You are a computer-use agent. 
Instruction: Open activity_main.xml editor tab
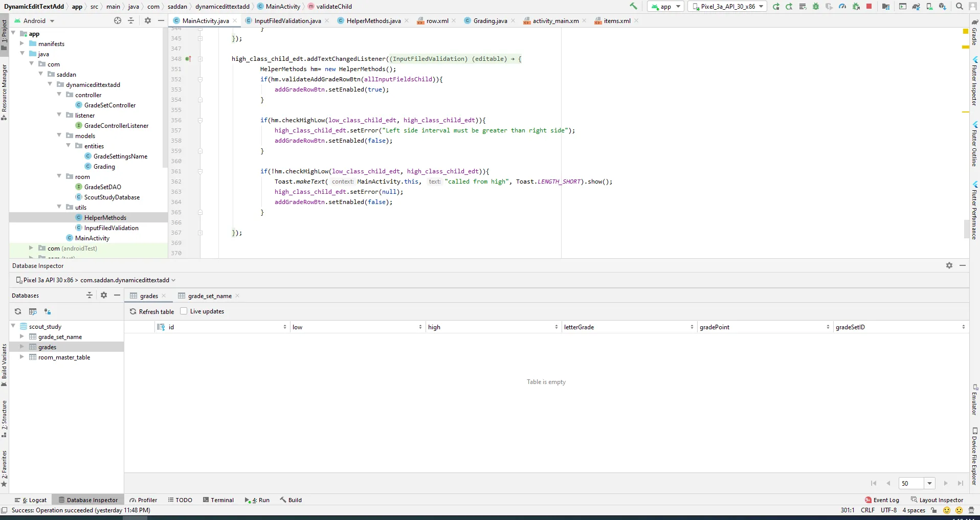point(555,20)
